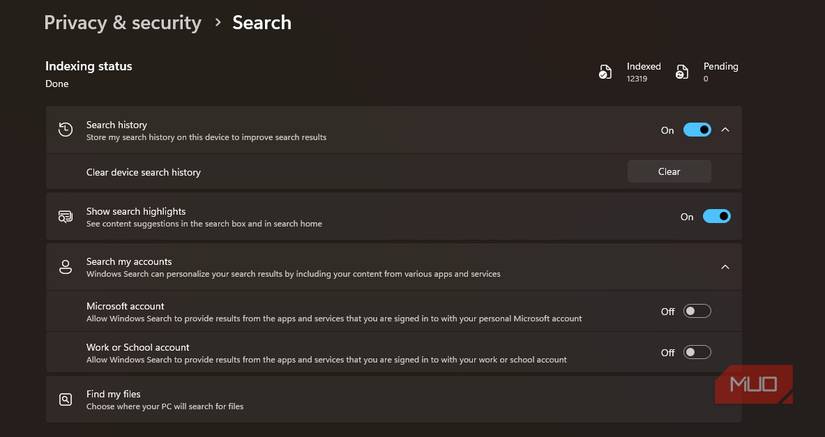Click the breadcrumb arrow after Privacy & security
Viewport: 825px width, 437px height.
pyautogui.click(x=218, y=23)
